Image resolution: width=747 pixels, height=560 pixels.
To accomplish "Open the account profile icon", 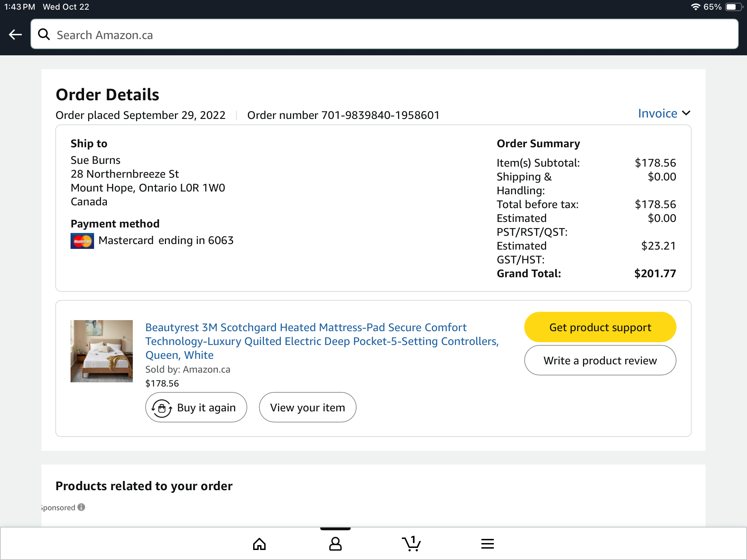I will [335, 544].
